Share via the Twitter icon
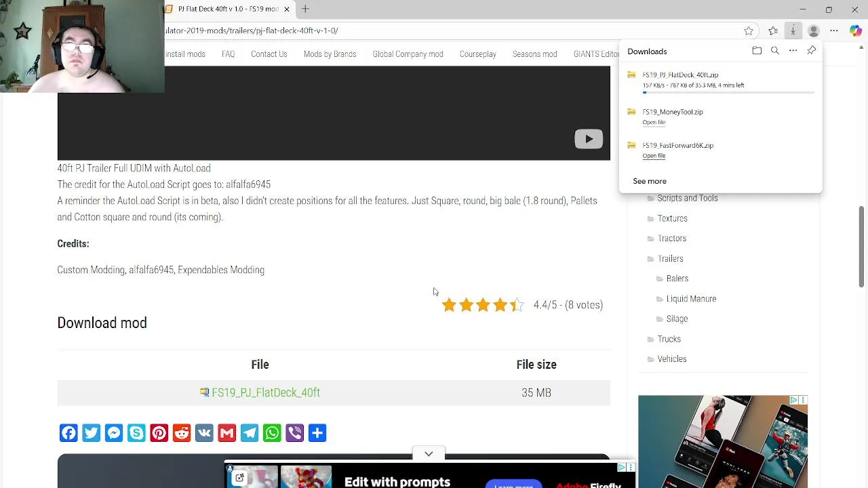The image size is (868, 488). tap(91, 433)
